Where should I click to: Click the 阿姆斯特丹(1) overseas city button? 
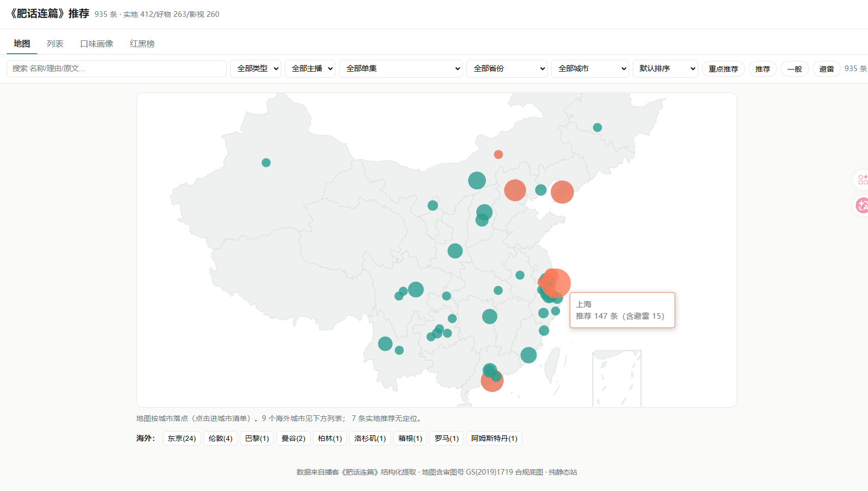(494, 438)
